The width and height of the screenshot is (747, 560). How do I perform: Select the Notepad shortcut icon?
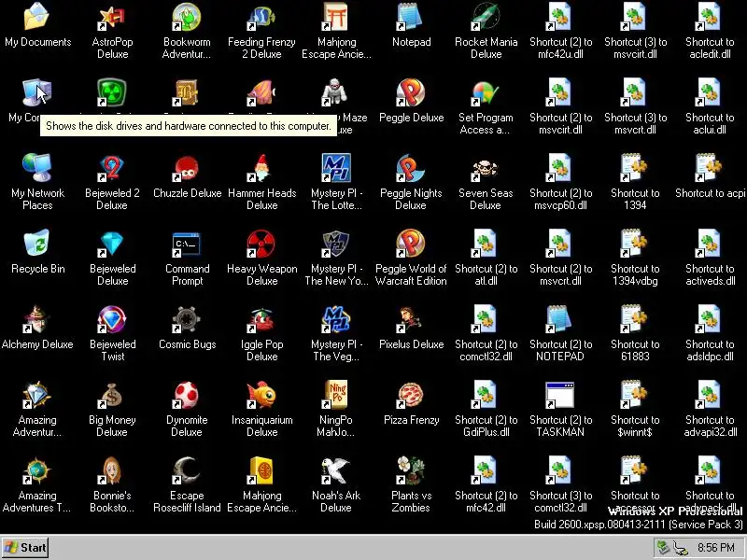click(411, 16)
